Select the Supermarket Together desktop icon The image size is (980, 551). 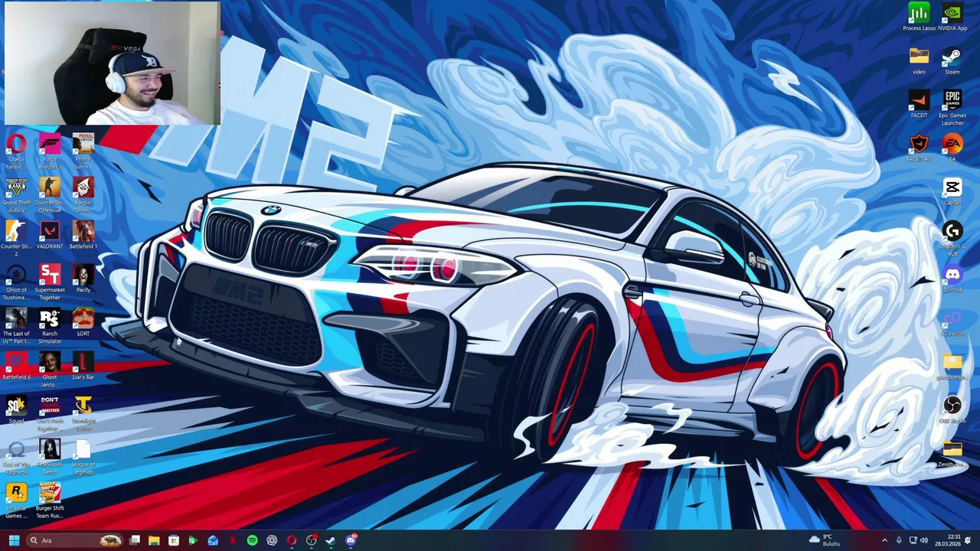(50, 282)
